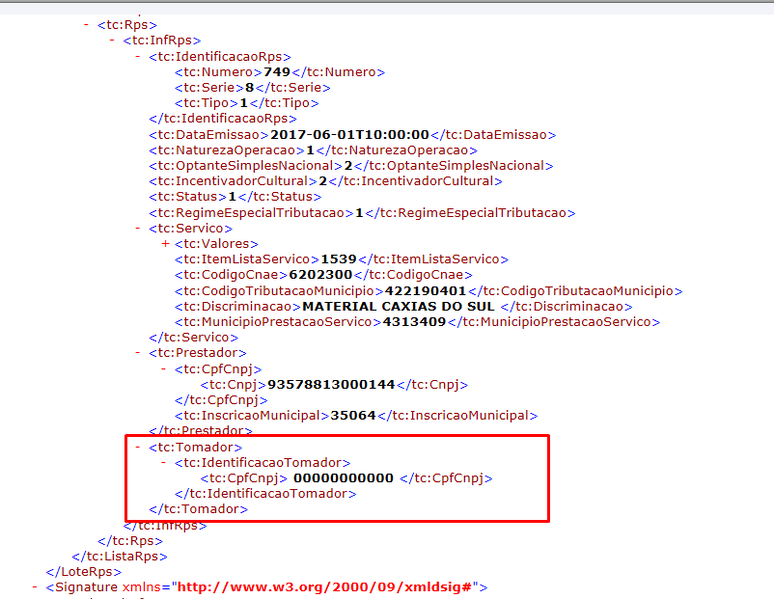Click the opening tc:IdentificacaoRps tag
The height and width of the screenshot is (599, 774).
(220, 57)
